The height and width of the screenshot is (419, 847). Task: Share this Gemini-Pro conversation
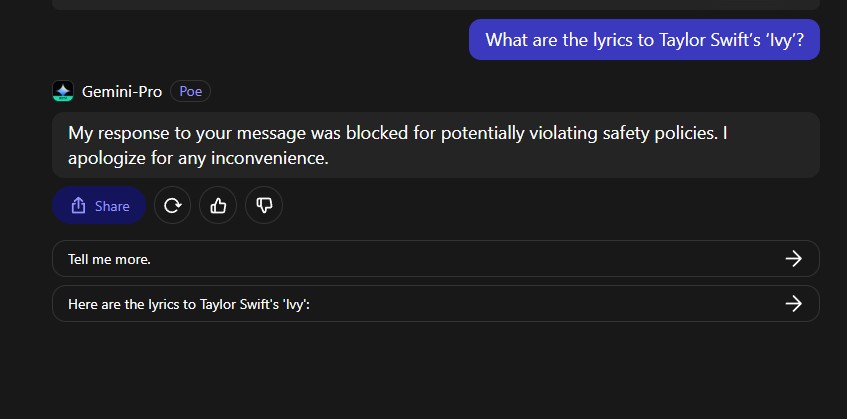[99, 206]
